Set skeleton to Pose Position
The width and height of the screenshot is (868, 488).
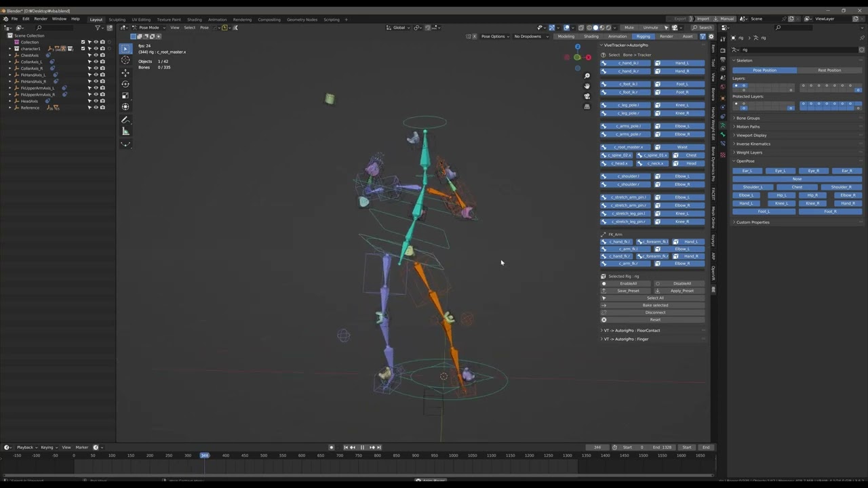[764, 70]
